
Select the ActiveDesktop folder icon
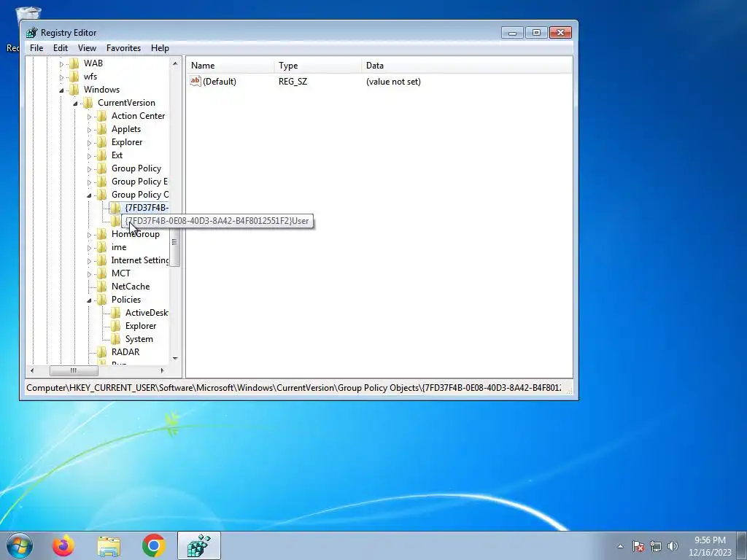115,313
